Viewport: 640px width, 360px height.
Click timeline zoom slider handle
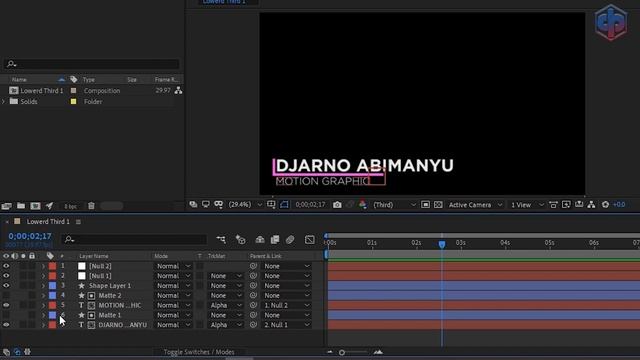342,352
